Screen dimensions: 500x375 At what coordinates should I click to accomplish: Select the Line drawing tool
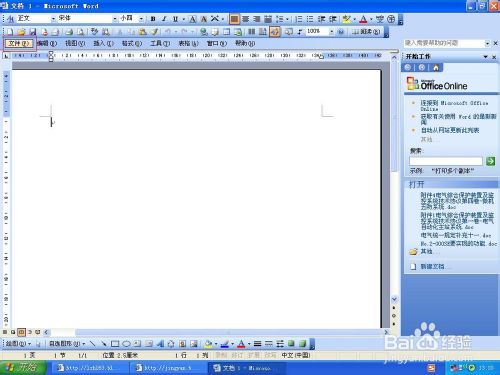[92, 344]
